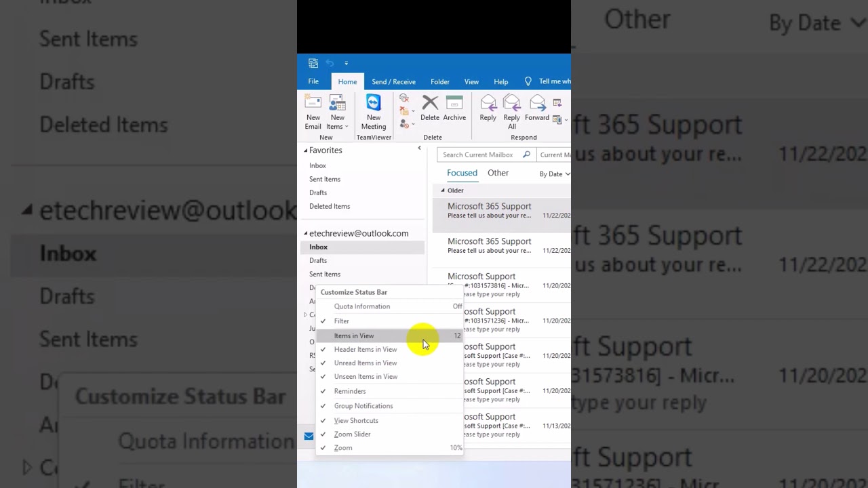Viewport: 868px width, 488px height.
Task: Switch to the Home ribbon tab
Action: pos(347,81)
